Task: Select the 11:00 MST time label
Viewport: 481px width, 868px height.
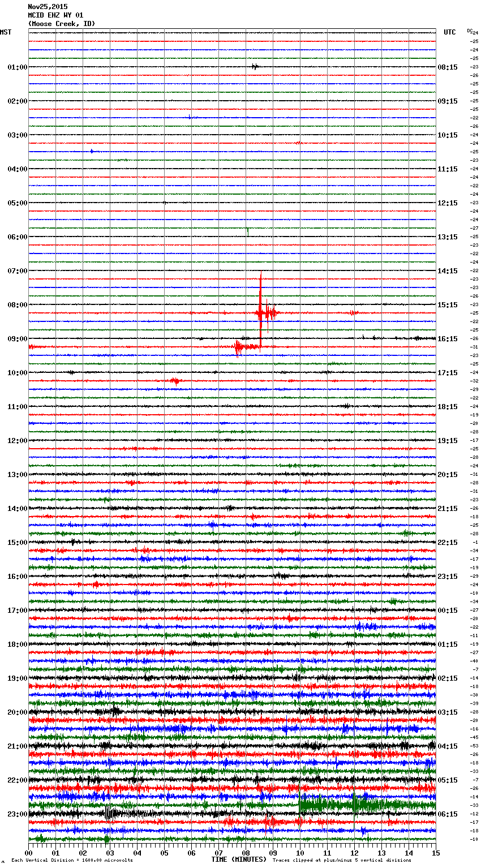Action: click(18, 407)
